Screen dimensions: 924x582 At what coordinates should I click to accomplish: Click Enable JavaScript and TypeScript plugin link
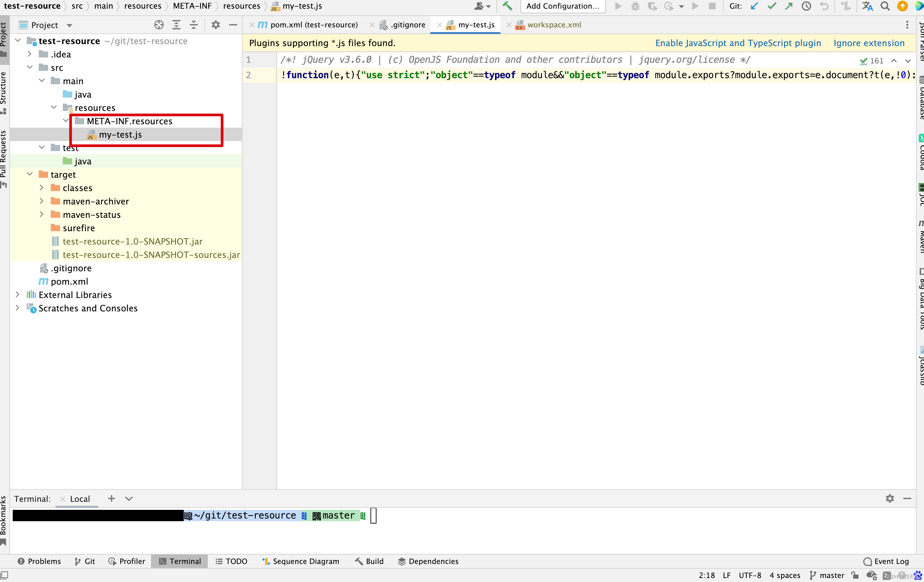pos(738,43)
